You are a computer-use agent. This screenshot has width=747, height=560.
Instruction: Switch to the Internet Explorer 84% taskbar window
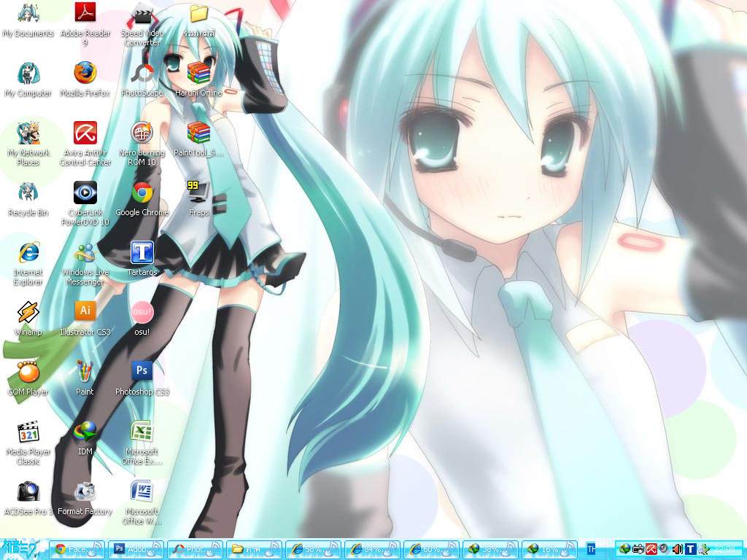(373, 549)
